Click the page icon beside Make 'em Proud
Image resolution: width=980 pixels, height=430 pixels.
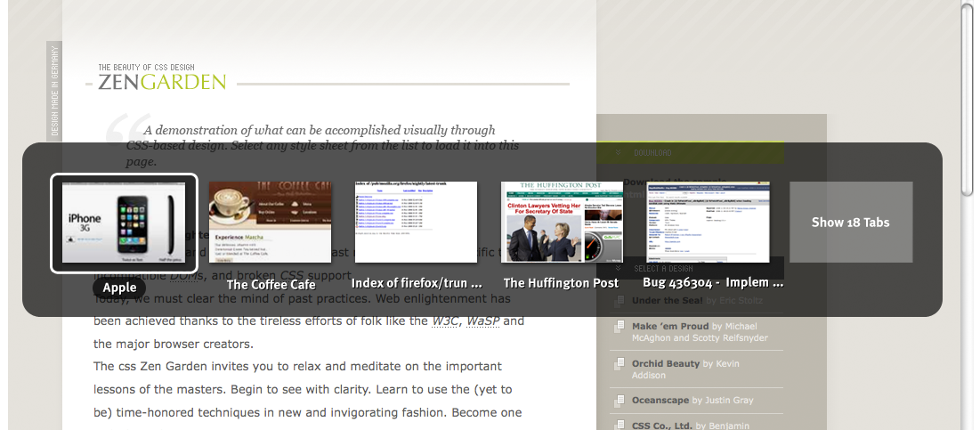coord(620,327)
